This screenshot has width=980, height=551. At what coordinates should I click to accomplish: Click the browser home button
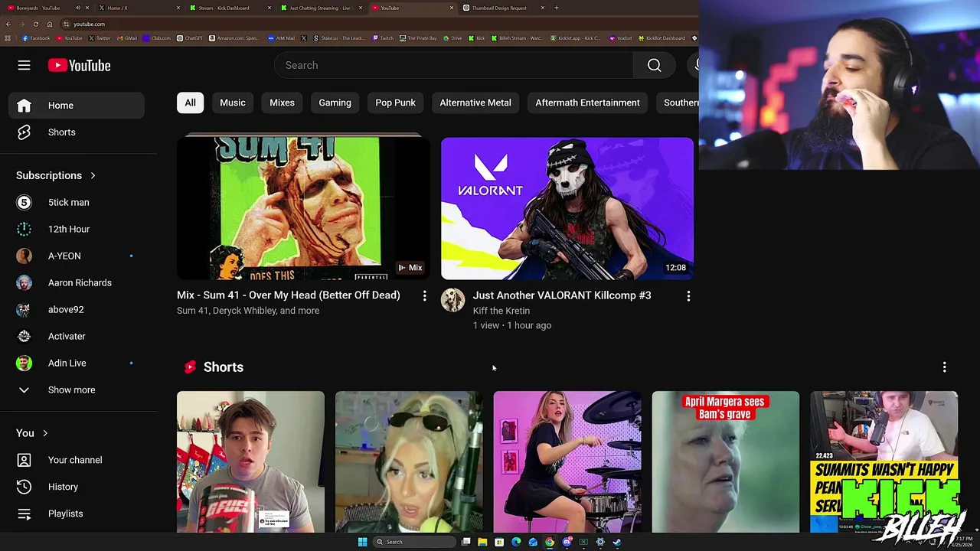point(50,24)
